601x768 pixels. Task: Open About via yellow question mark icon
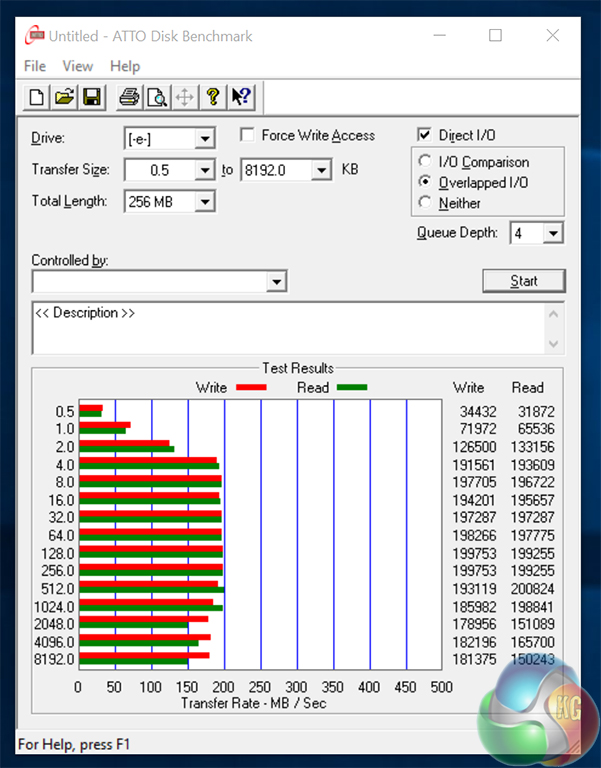point(213,97)
